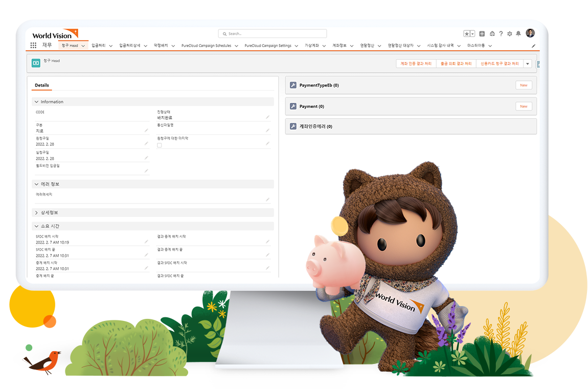Click the PaymentTypeEb related list icon
The height and width of the screenshot is (389, 588).
(x=293, y=85)
